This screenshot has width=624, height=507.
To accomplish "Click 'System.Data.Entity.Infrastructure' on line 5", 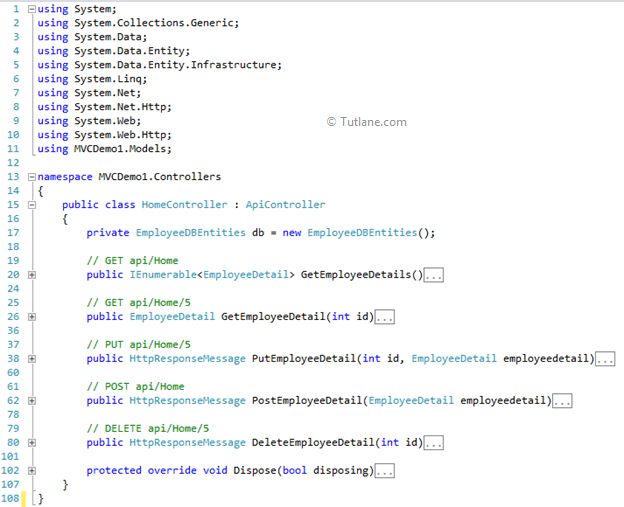I will coord(175,65).
